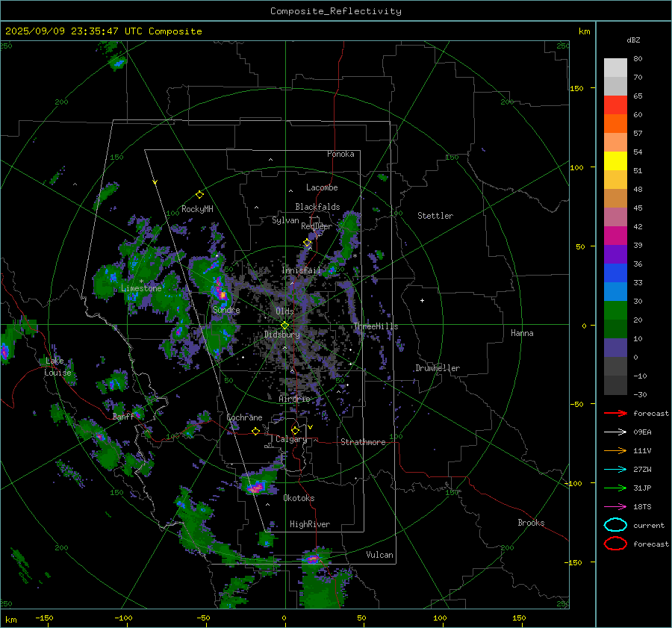The image size is (672, 628).
Task: Click the yellow diamond marker below Cochrane
Action: 256,432
